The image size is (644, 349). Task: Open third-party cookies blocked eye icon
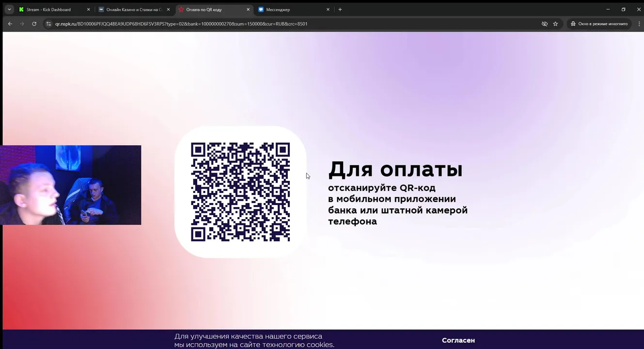coord(545,24)
